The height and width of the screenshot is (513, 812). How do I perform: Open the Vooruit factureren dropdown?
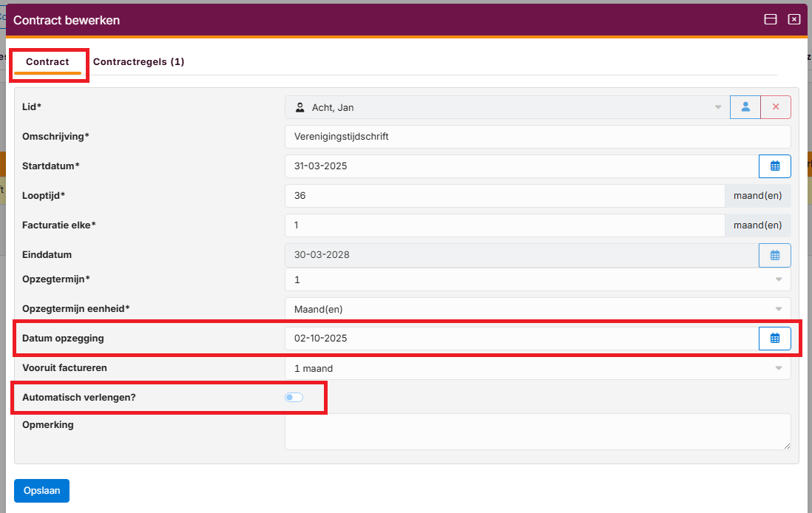[x=778, y=368]
